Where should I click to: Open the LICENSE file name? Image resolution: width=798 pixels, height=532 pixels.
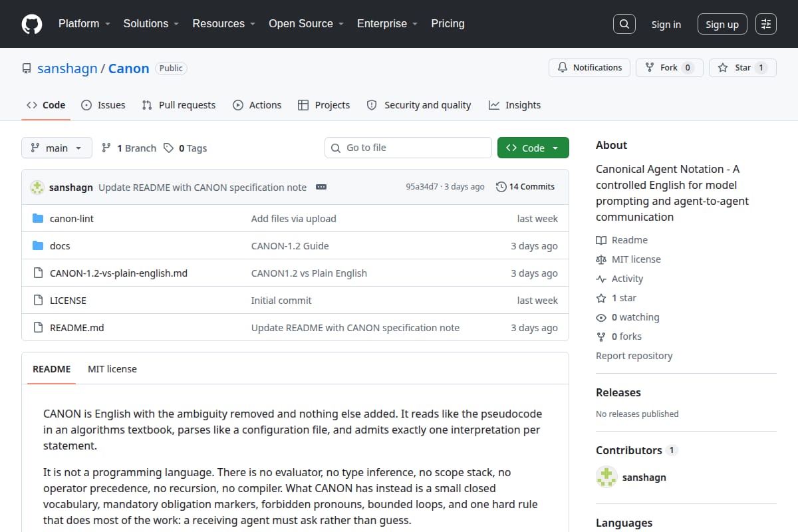pos(68,301)
